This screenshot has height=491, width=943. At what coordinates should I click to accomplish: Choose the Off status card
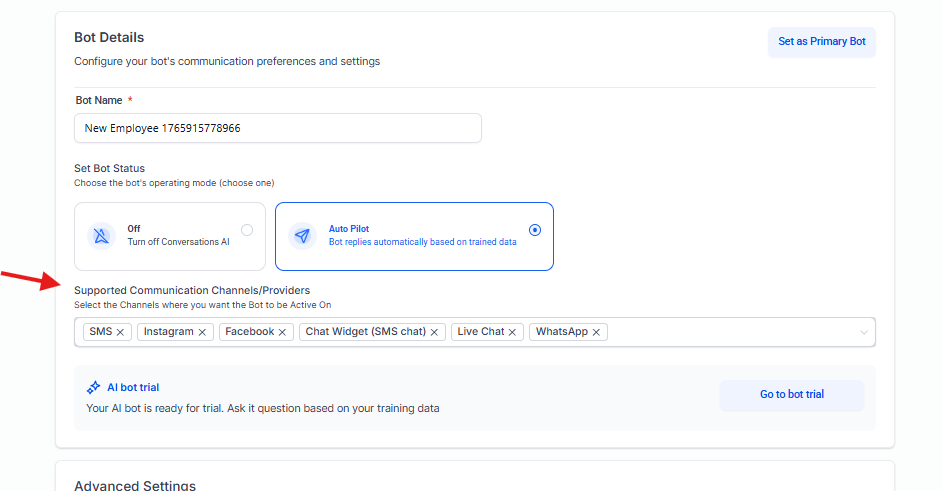point(170,237)
